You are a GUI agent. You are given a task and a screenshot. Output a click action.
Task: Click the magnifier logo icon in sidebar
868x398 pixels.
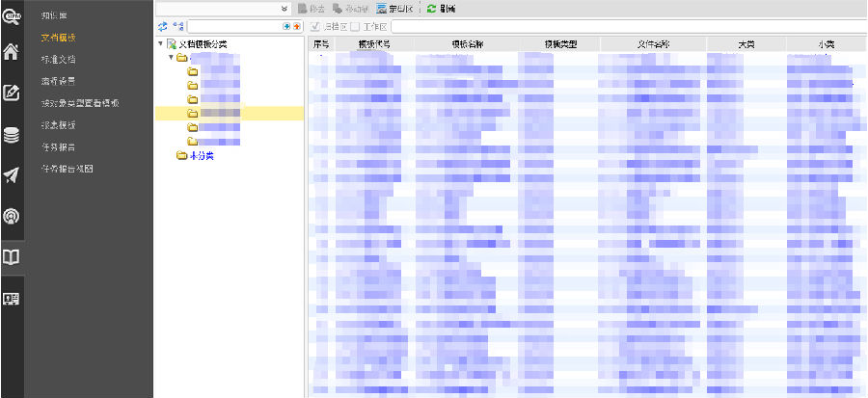(12, 17)
